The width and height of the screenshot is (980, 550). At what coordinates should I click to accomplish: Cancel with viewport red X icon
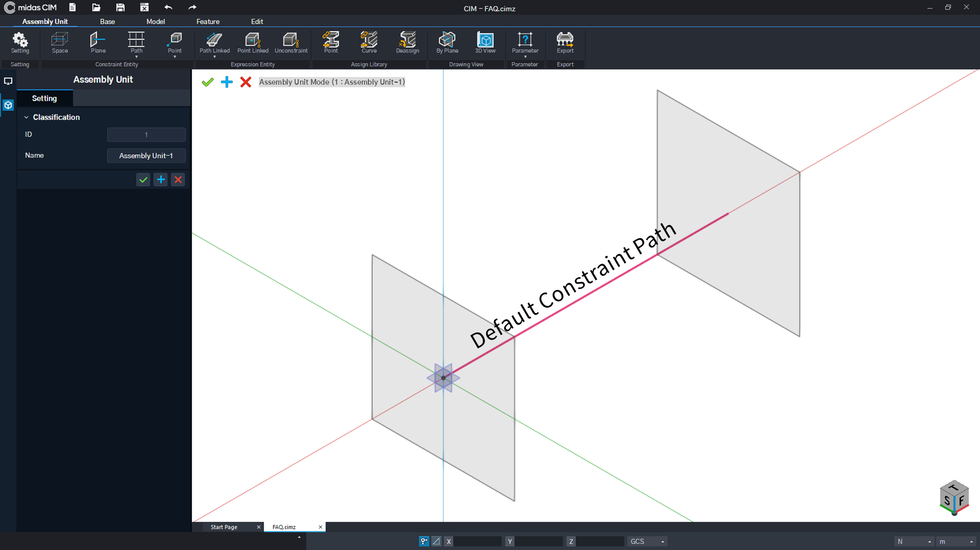click(x=245, y=82)
